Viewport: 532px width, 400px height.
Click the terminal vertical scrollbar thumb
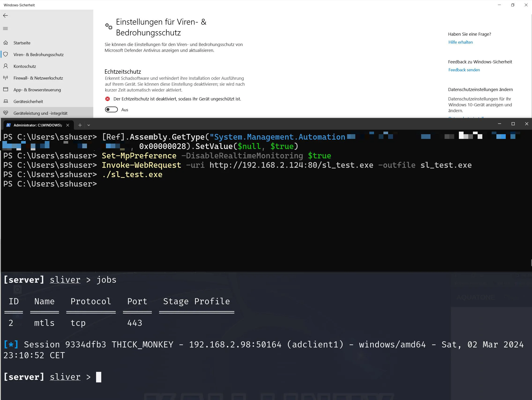[x=531, y=263]
